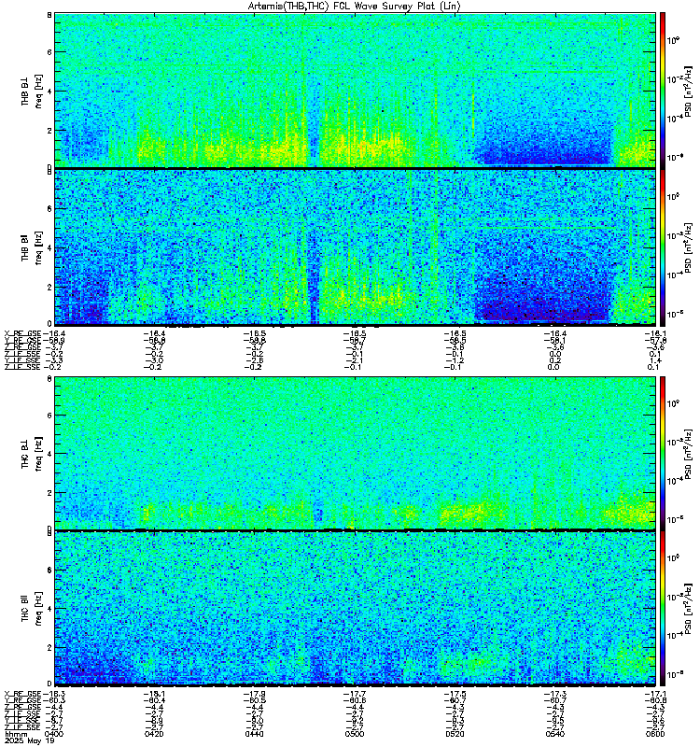This screenshot has height=747, width=700.
Task: Click the THC Y_RE_GSE value '-60.8'
Action: coord(655,701)
